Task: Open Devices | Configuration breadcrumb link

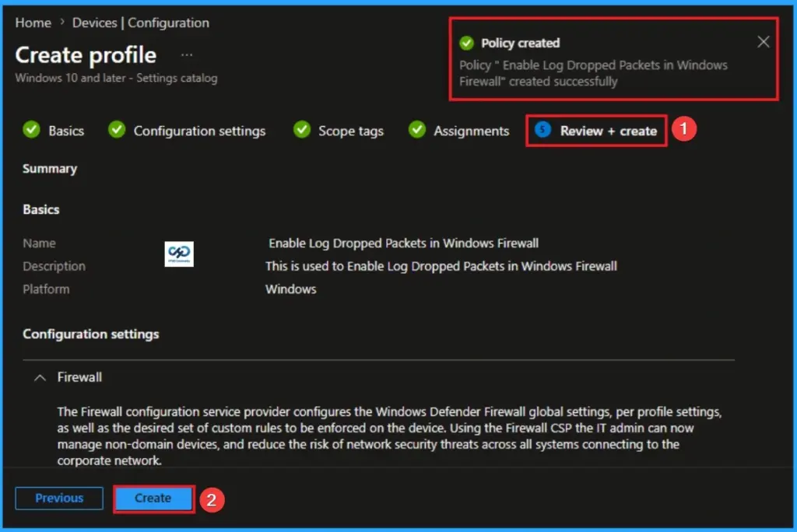Action: click(x=140, y=23)
